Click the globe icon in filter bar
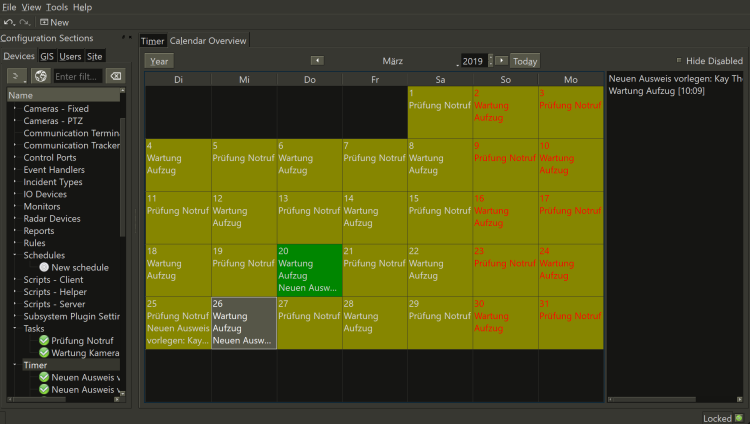 (x=40, y=76)
